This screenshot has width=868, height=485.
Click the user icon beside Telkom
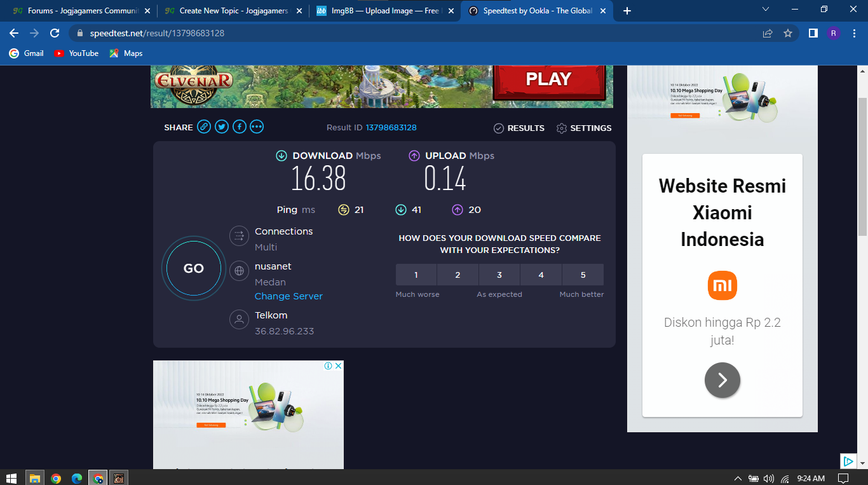[240, 320]
